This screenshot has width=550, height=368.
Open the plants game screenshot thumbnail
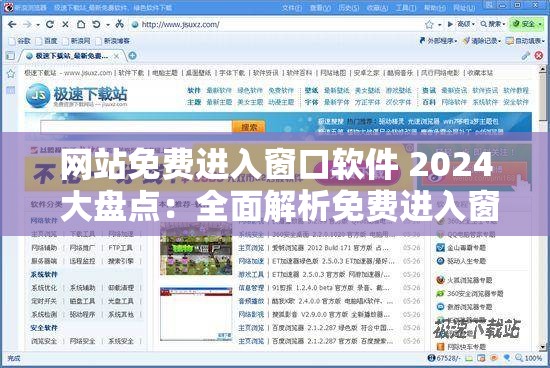tap(196, 249)
